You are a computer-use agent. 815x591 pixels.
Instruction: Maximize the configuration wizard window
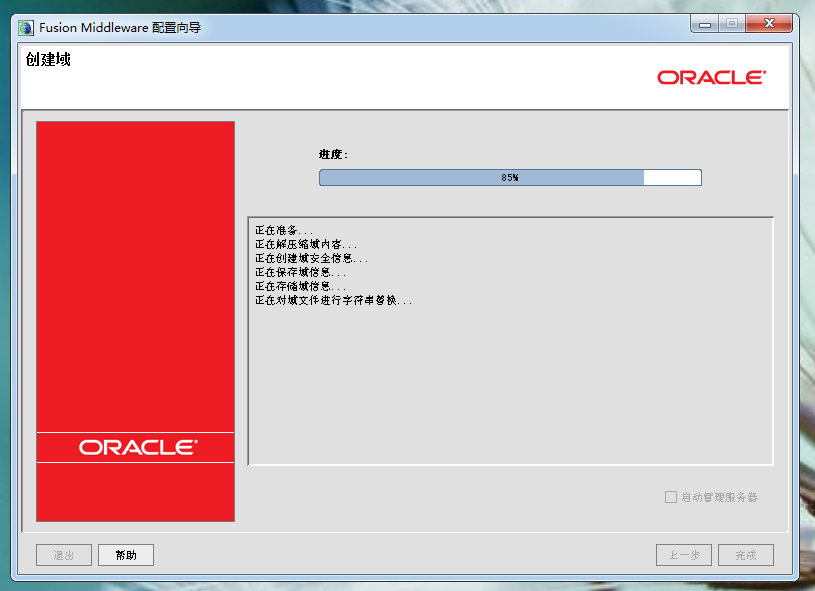(x=732, y=24)
